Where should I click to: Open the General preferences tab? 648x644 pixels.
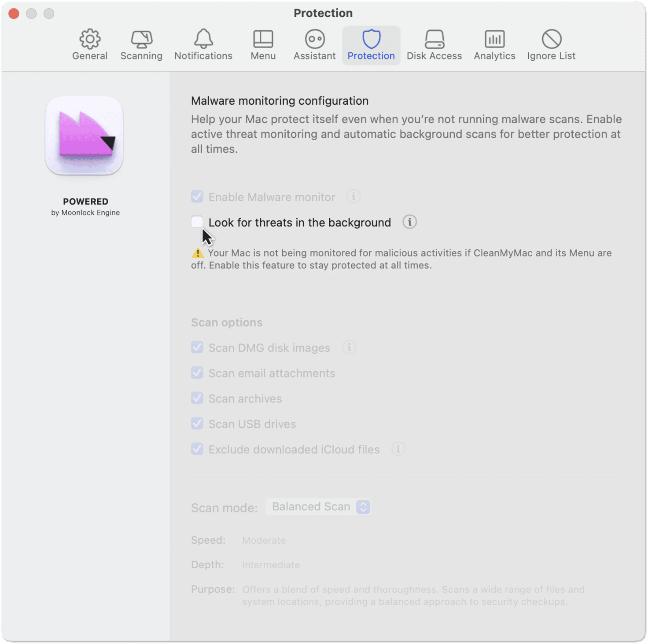[x=90, y=45]
